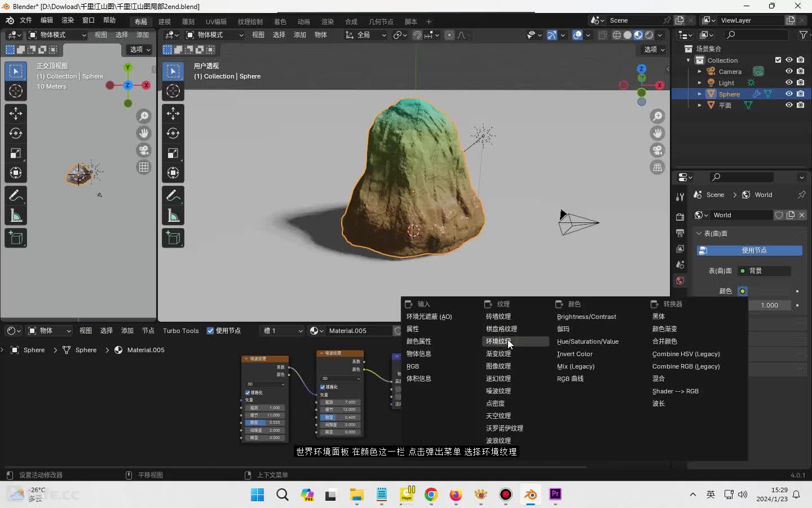Choose Hue/Saturation/Value from color menu
The height and width of the screenshot is (508, 812).
(x=588, y=341)
